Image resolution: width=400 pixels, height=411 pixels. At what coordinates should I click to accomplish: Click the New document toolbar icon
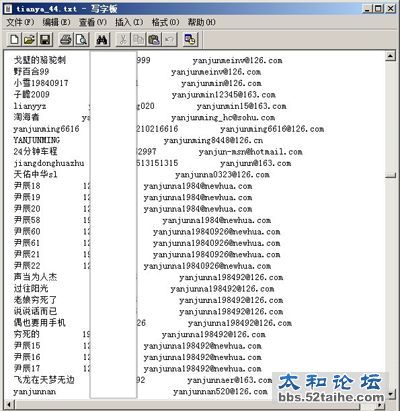pyautogui.click(x=14, y=40)
